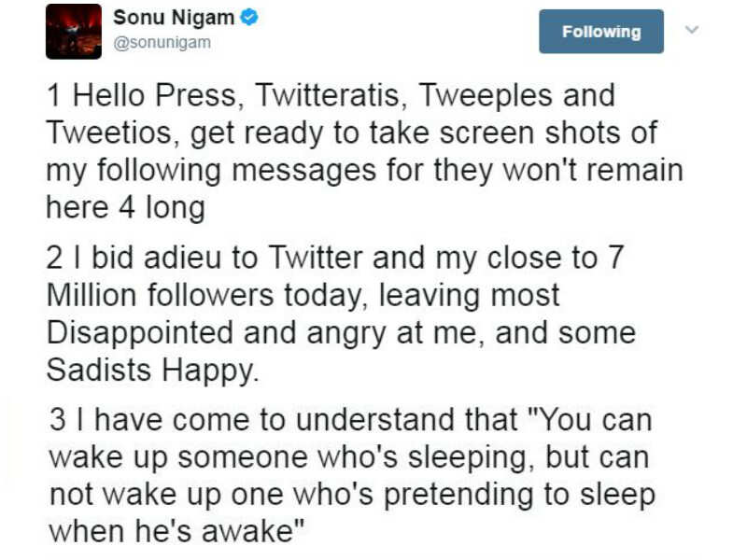747x560 pixels.
Task: Click the text "Sadists Happy."
Action: [x=150, y=370]
